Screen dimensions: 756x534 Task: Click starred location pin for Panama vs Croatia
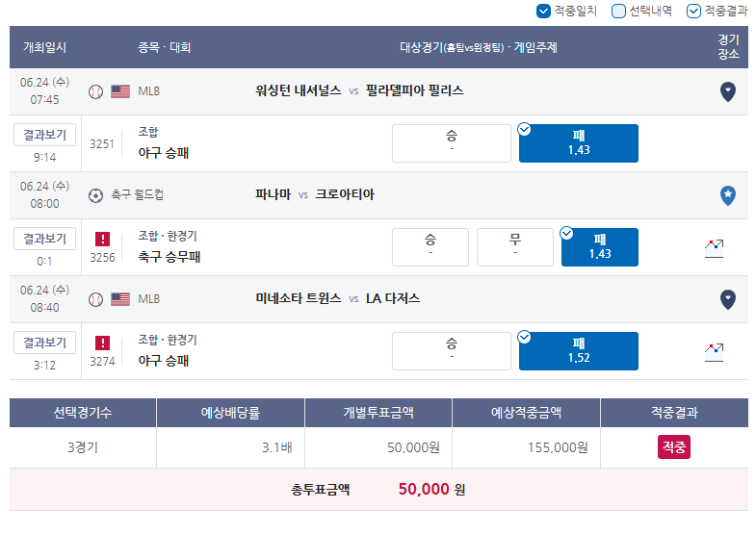click(x=727, y=195)
